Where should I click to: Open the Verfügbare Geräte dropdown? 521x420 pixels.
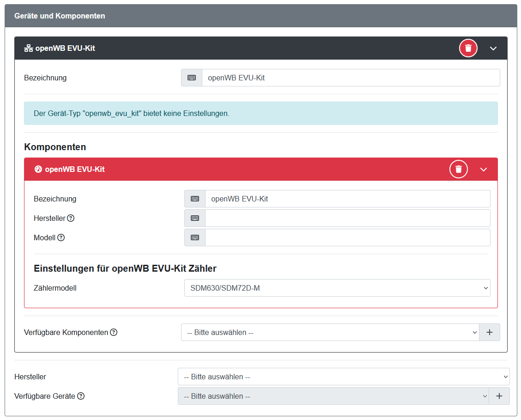tap(333, 396)
